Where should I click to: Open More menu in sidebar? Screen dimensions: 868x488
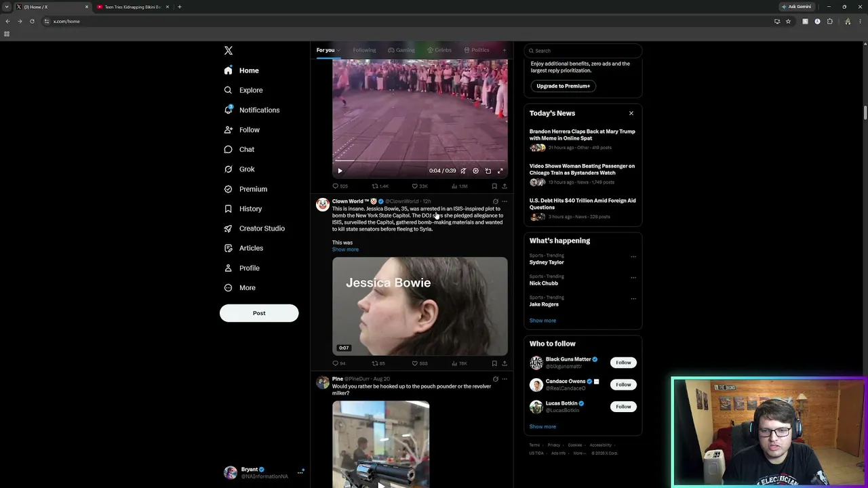(240, 288)
